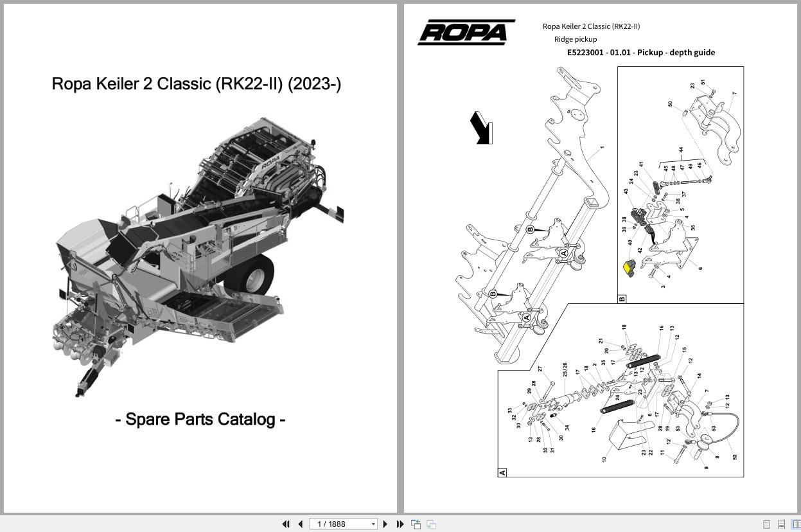Open the page number dropdown

tap(373, 524)
